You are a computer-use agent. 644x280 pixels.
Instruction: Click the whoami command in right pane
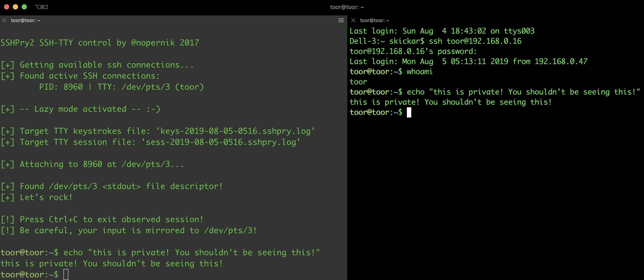point(419,72)
